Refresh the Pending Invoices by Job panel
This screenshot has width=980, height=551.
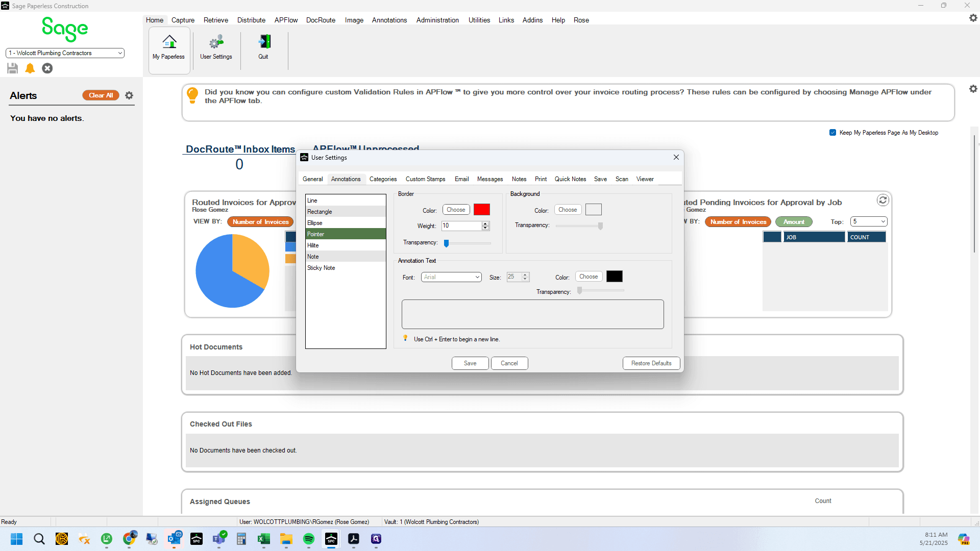(883, 201)
